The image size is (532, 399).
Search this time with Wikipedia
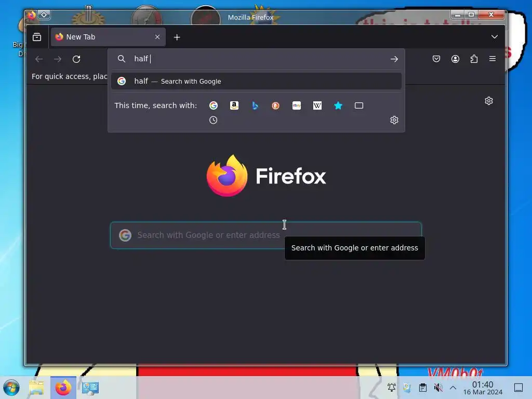coord(317,105)
